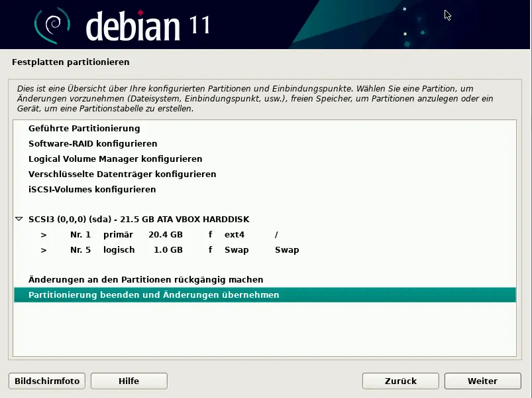Select Partitionierung beenden und Änderungen übernehmen
Viewport: 532px width, 398px height.
(x=154, y=295)
